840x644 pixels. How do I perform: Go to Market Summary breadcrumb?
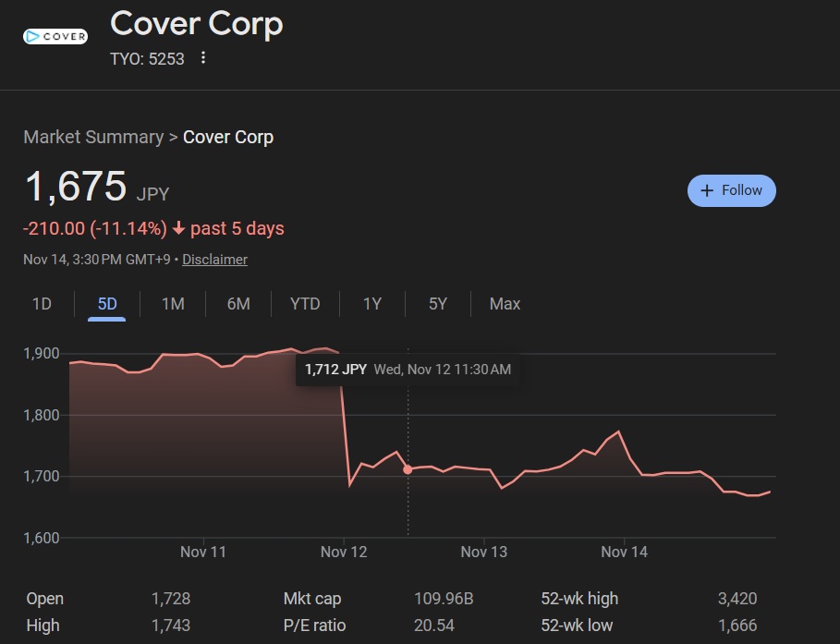point(93,137)
